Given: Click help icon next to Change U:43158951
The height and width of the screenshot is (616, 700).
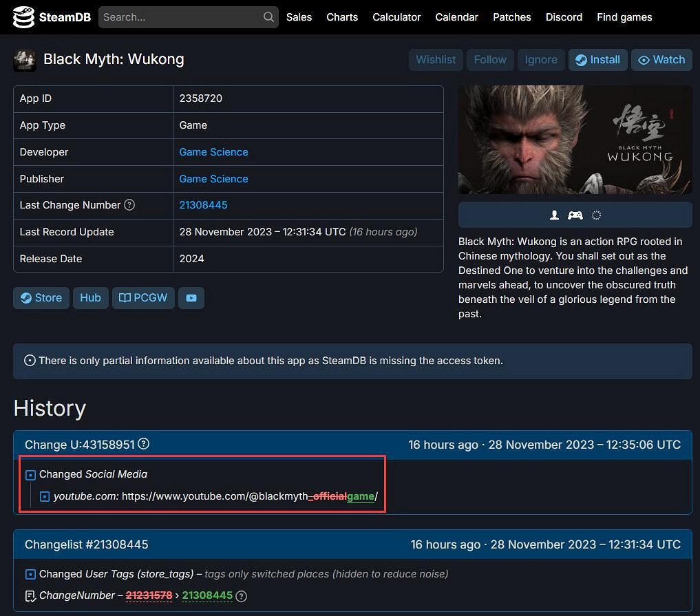Looking at the screenshot, I should pos(144,444).
